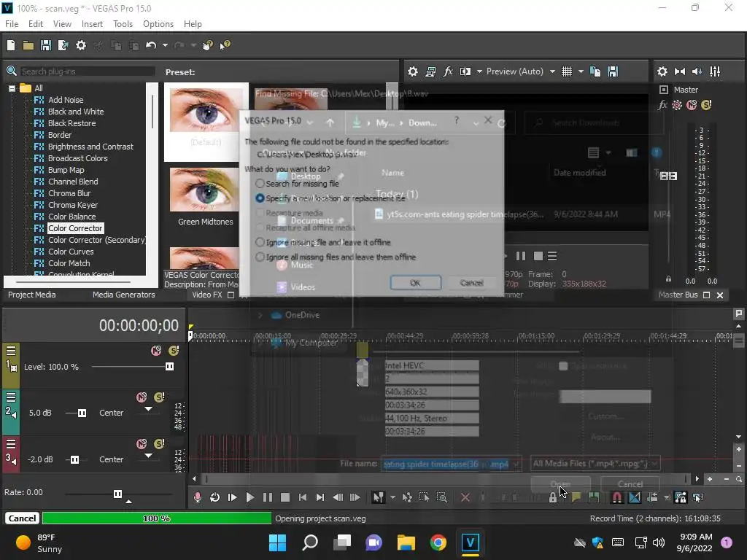Solo audio track 3
This screenshot has height=560, width=747.
point(159,444)
